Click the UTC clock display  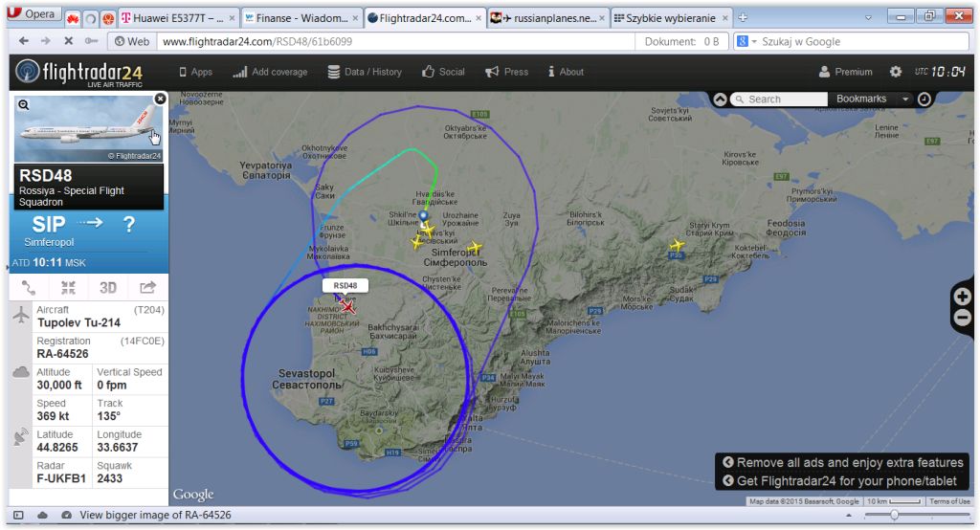pos(940,72)
